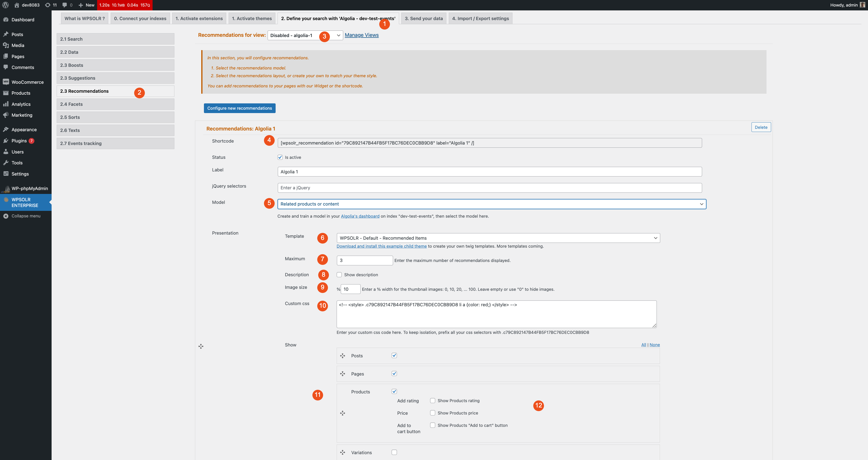Open the Analytics bar chart icon
This screenshot has width=868, height=460.
click(6, 104)
